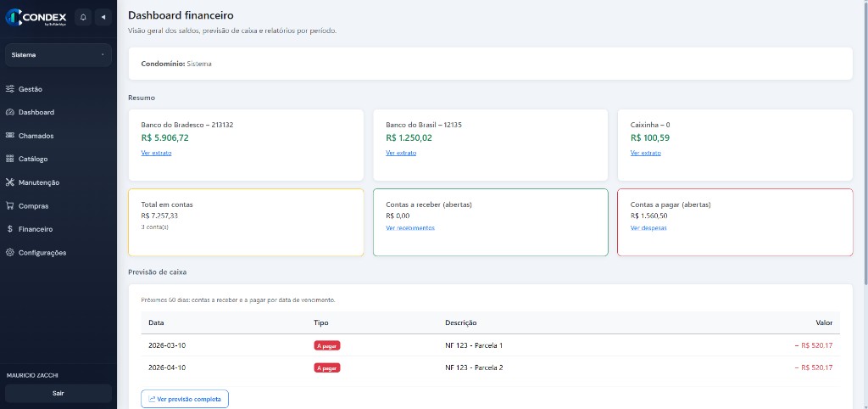
Task: View Ver extrato for Banco do Bradesco
Action: [156, 153]
